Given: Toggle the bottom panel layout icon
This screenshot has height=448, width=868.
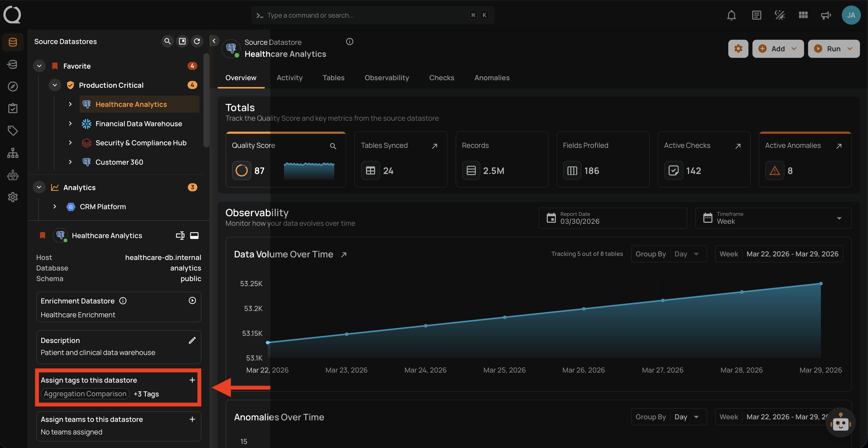Looking at the screenshot, I should pos(194,235).
